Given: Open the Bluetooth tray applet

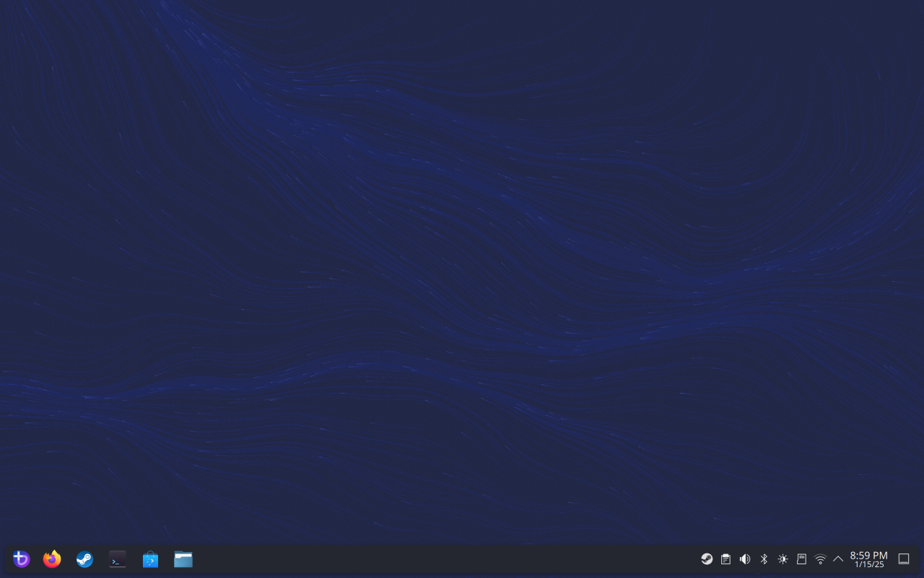Looking at the screenshot, I should point(764,559).
